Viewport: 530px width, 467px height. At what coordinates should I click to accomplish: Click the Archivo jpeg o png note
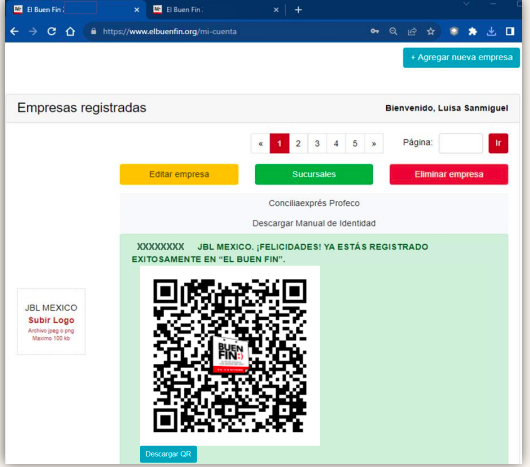51,330
